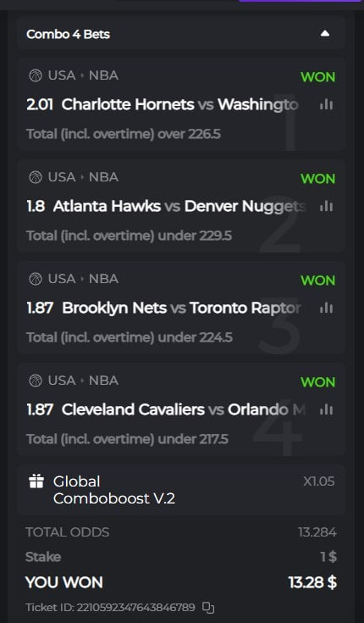Click the Global Comboboost V.2 row

click(x=180, y=490)
